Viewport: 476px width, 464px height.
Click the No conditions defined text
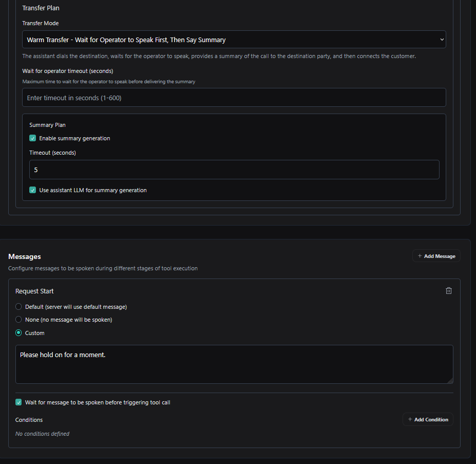coord(42,434)
